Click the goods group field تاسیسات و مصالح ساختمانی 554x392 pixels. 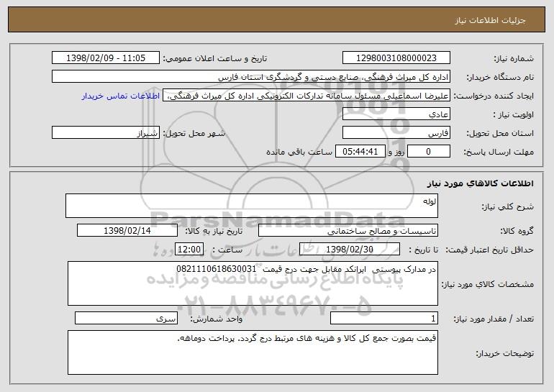348,231
